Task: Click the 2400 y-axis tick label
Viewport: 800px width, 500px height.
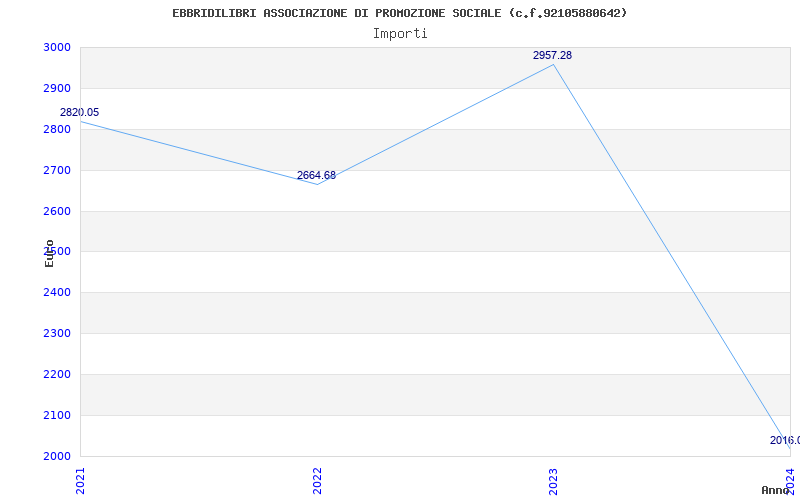Action: point(57,293)
